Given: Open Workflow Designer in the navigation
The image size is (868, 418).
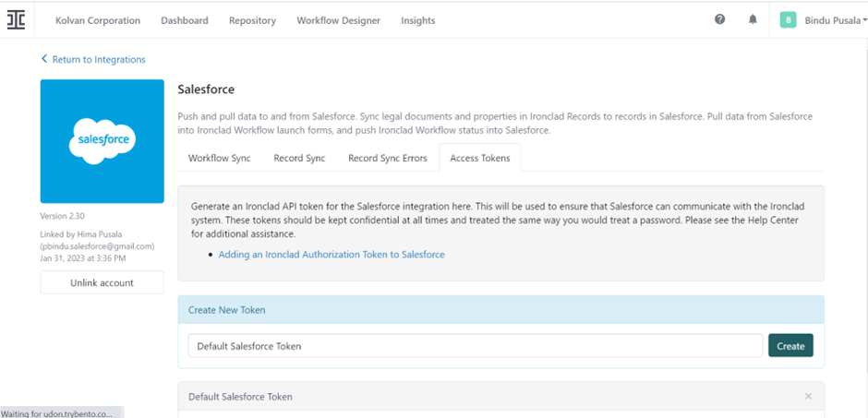Looking at the screenshot, I should point(338,20).
